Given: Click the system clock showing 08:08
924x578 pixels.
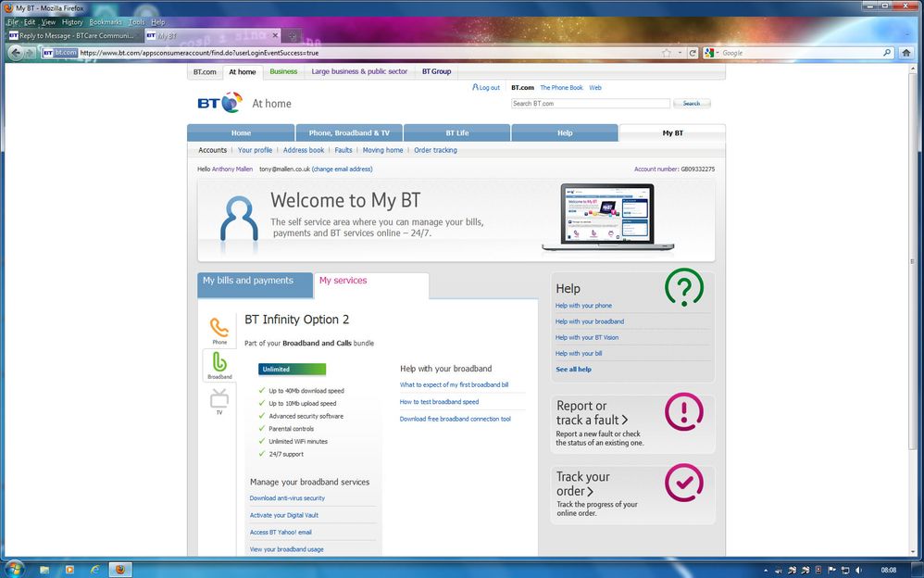Looking at the screenshot, I should tap(889, 571).
